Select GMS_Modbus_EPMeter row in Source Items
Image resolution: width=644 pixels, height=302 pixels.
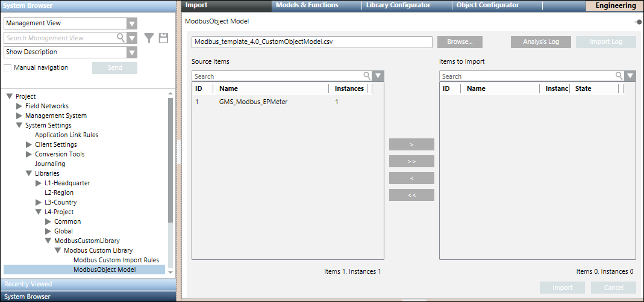pyautogui.click(x=253, y=102)
